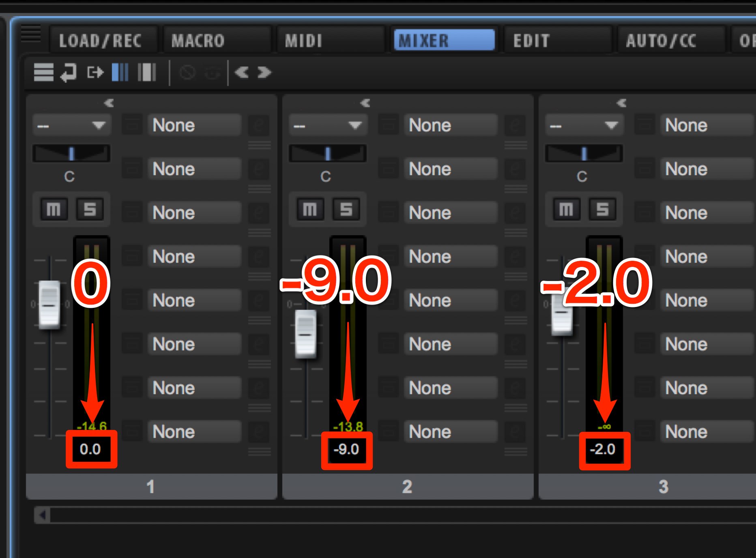Viewport: 756px width, 558px height.
Task: Open editor 'e' for channel 1 third insert
Action: [x=259, y=212]
